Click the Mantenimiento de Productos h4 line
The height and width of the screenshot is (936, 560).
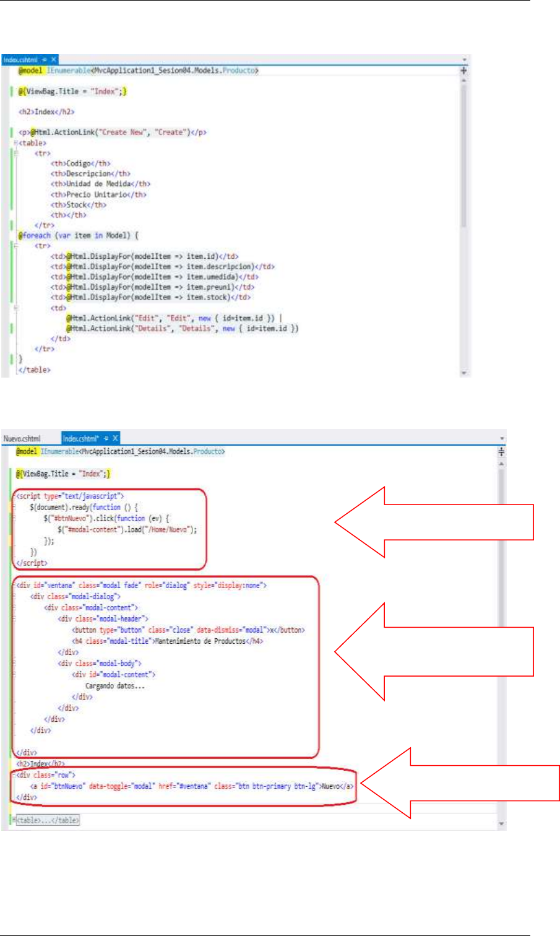(168, 641)
